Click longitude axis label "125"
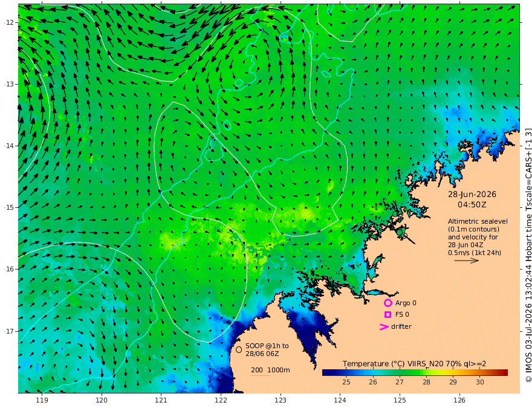Screen dimensions: 532x411 coord(400,401)
